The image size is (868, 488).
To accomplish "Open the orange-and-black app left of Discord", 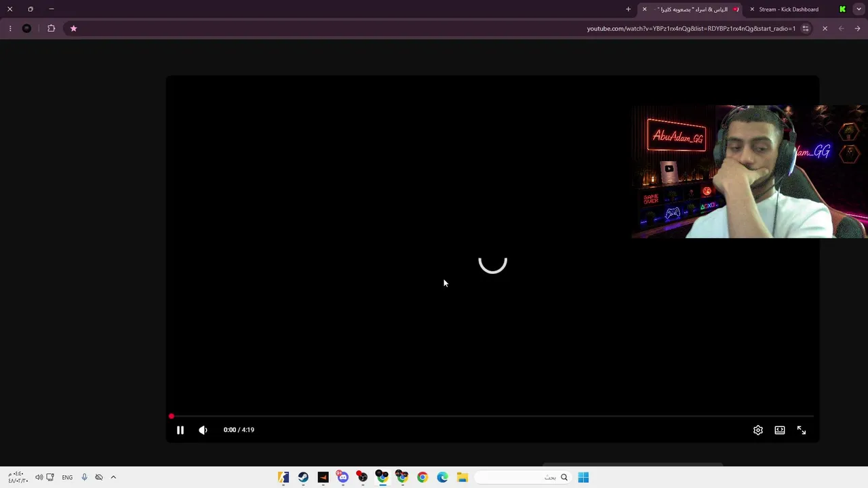I will 323,477.
